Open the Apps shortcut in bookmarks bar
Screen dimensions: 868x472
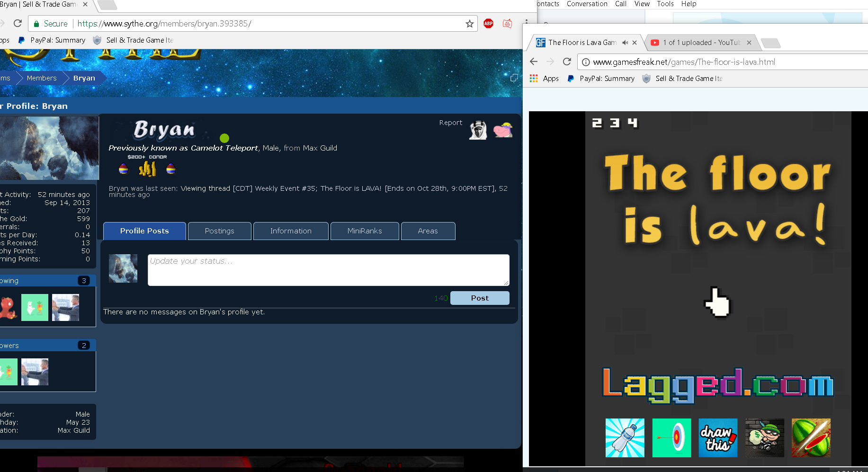(545, 79)
